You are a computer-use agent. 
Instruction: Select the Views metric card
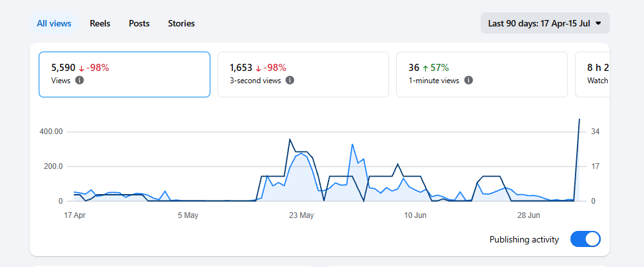125,74
